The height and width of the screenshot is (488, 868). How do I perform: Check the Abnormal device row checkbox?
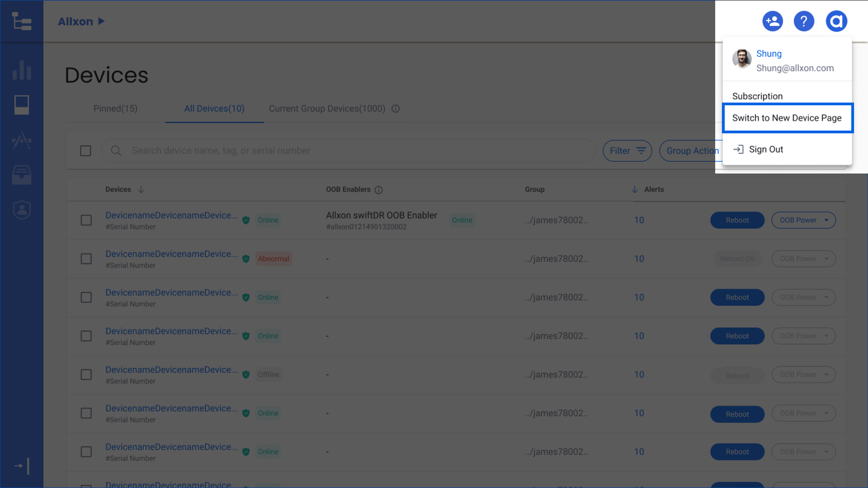(x=86, y=259)
